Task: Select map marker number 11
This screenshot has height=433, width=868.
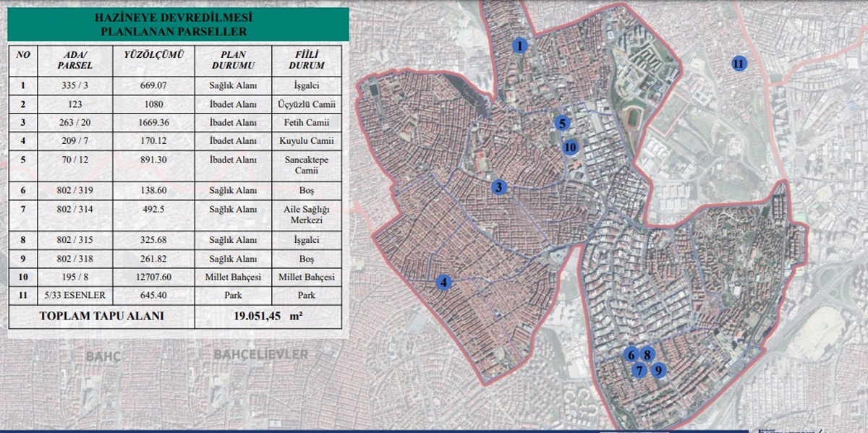Action: [x=738, y=63]
